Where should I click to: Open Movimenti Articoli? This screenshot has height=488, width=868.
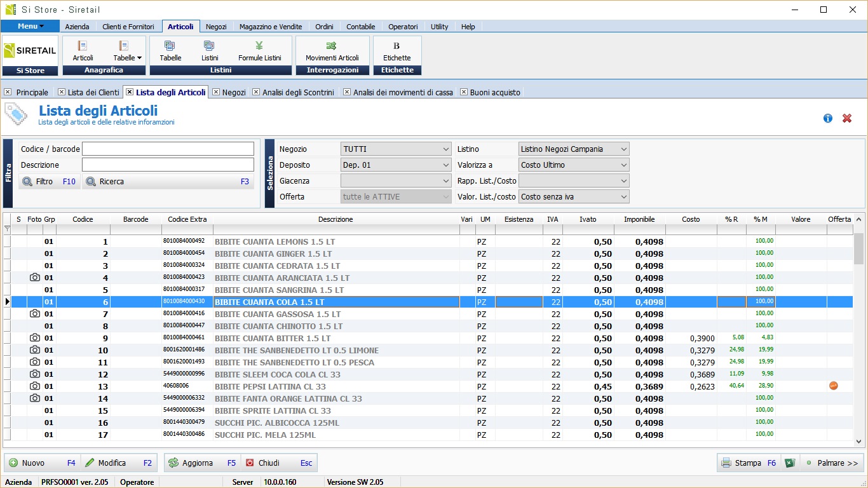pos(332,51)
